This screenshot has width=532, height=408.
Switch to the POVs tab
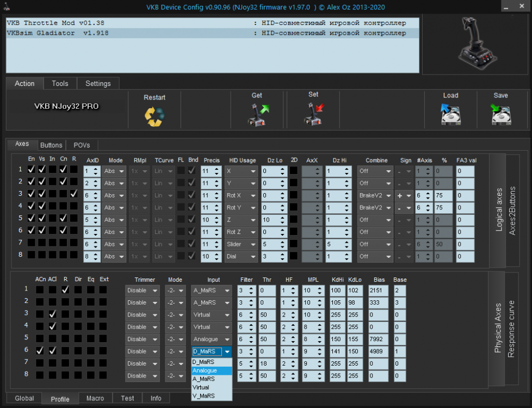coord(82,145)
